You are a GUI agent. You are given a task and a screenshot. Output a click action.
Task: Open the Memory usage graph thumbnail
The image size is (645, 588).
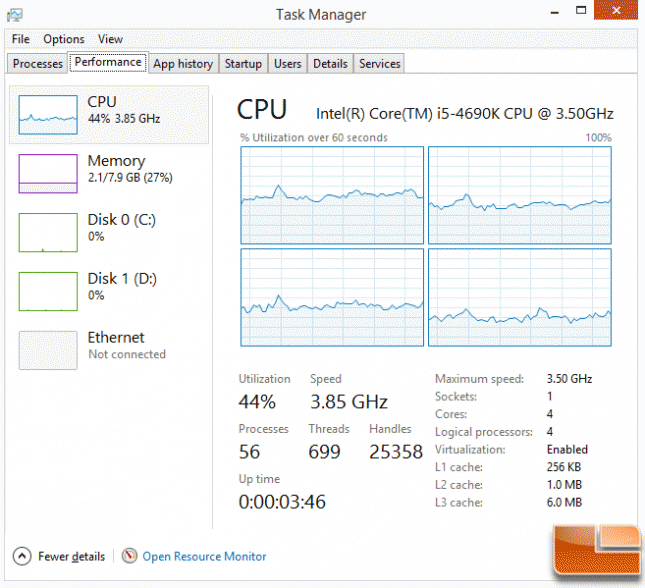(x=48, y=174)
